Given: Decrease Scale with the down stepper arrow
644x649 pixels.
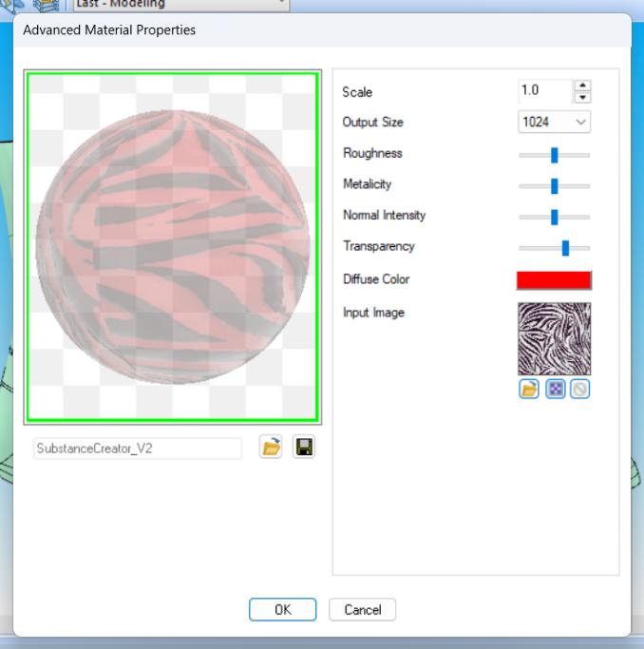Looking at the screenshot, I should [x=582, y=97].
